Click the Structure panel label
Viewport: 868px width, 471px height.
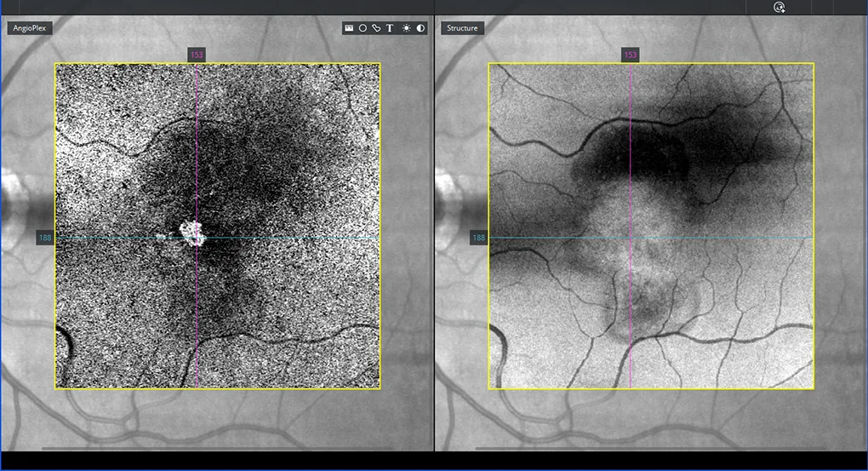pyautogui.click(x=462, y=28)
